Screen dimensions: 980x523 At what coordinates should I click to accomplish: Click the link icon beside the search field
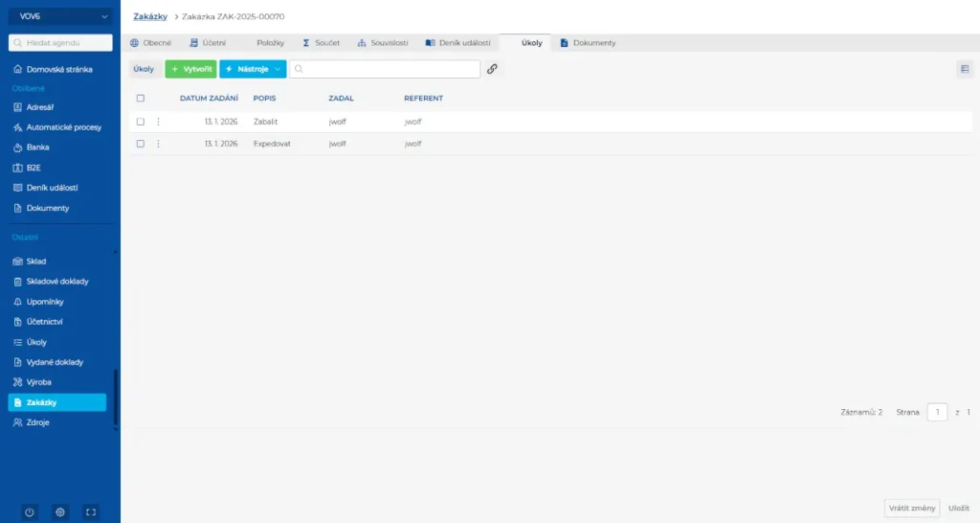(x=492, y=69)
